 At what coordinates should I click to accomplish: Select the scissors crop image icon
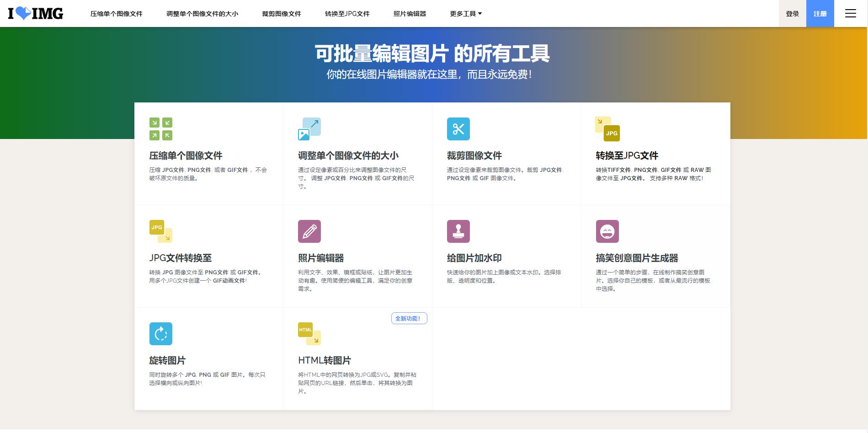pos(458,129)
